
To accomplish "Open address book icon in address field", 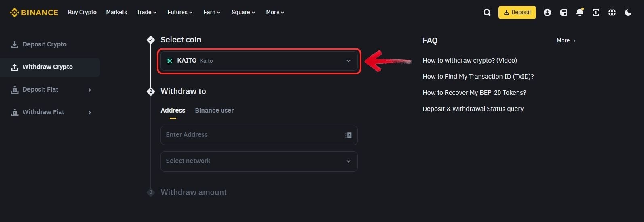I will (x=348, y=135).
